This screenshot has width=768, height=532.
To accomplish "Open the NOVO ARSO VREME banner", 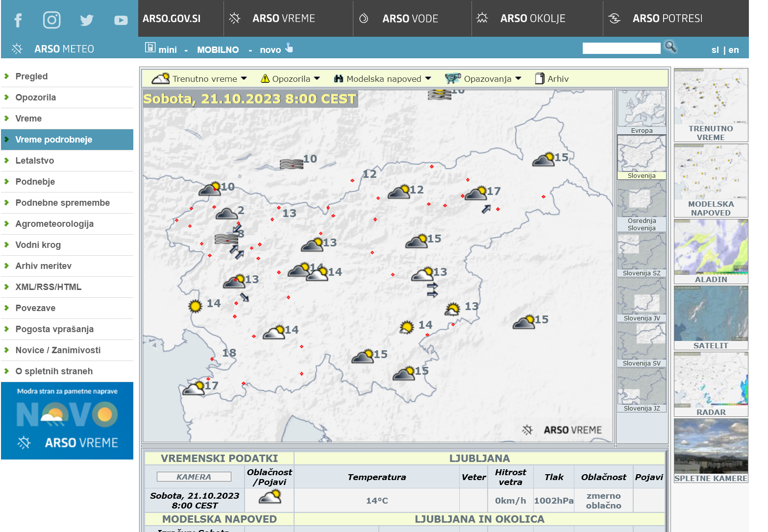I will coord(67,421).
